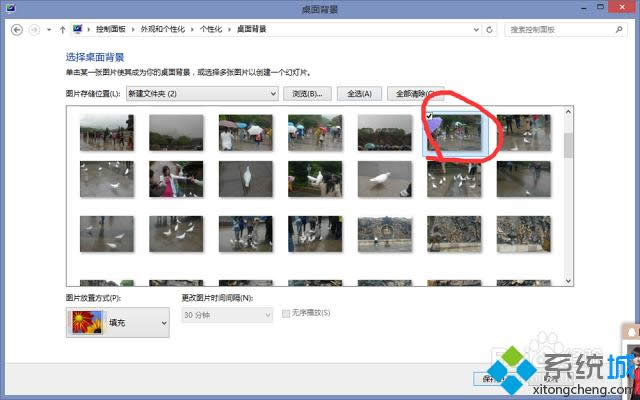
Task: Select fourth thumbnail in third row
Action: [315, 234]
